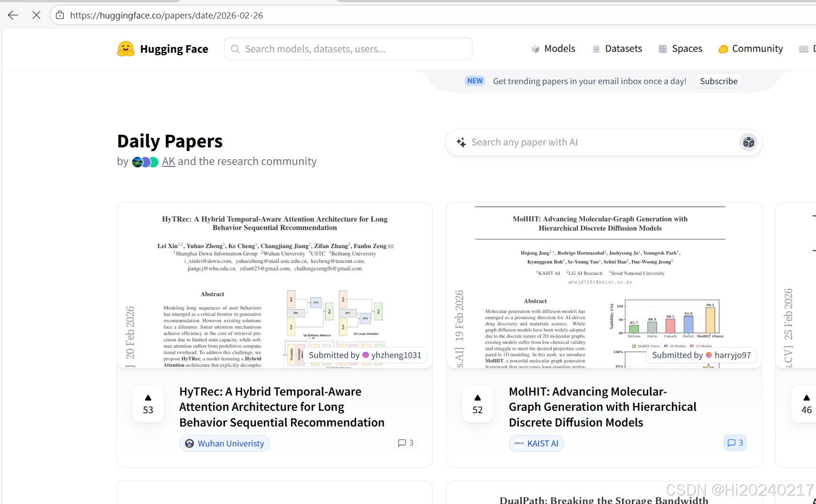The width and height of the screenshot is (816, 504).
Task: Select the Spaces grid icon
Action: coord(663,49)
